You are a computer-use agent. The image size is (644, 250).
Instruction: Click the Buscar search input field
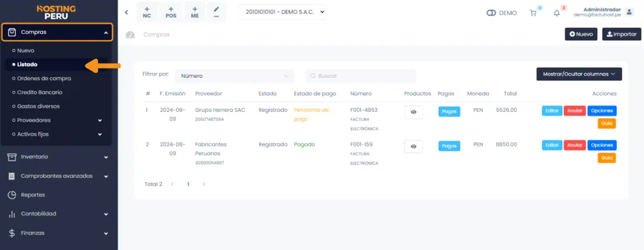point(360,76)
